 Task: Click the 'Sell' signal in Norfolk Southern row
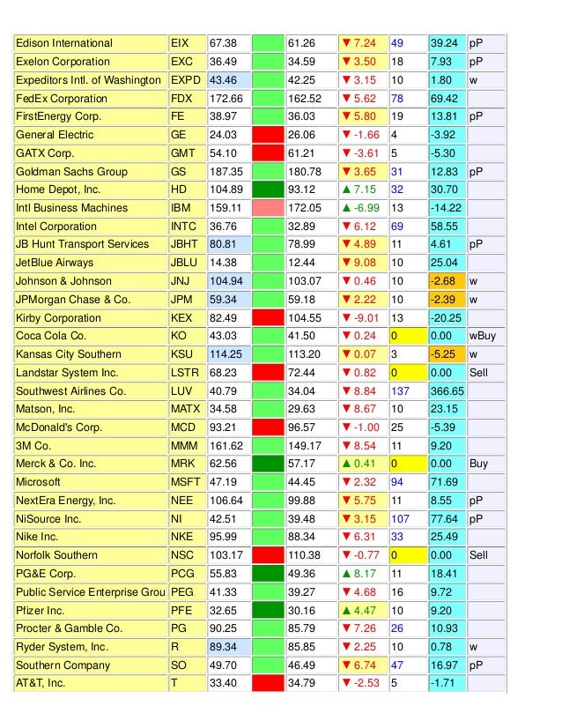pos(478,555)
